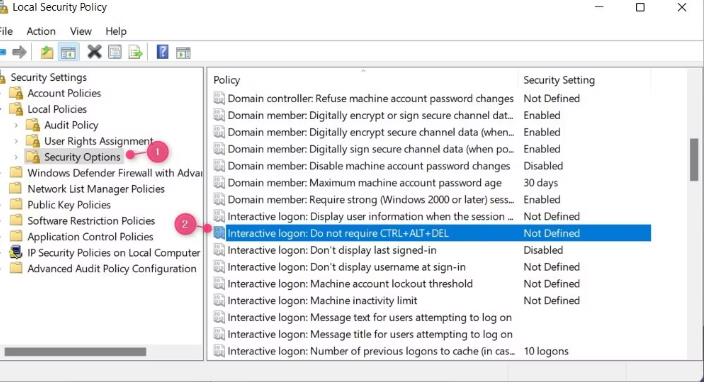Select Interactive logon: Display user information policy
The height and width of the screenshot is (392, 716).
(x=370, y=217)
